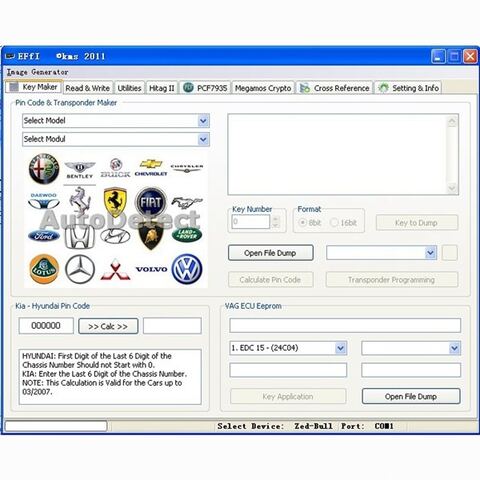Expand the EDC 15 - (24C04) dropdown
Screen dimensions: 480x480
tap(340, 348)
